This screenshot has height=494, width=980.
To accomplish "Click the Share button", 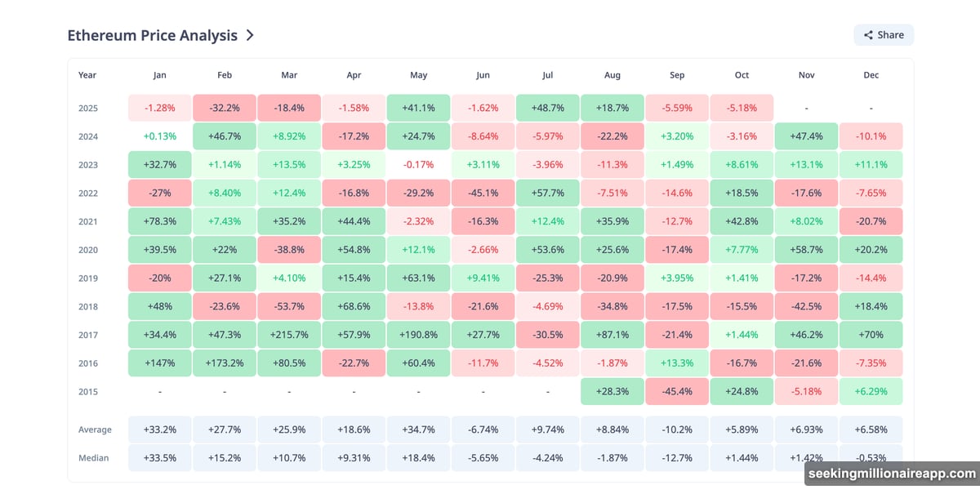I will 883,34.
